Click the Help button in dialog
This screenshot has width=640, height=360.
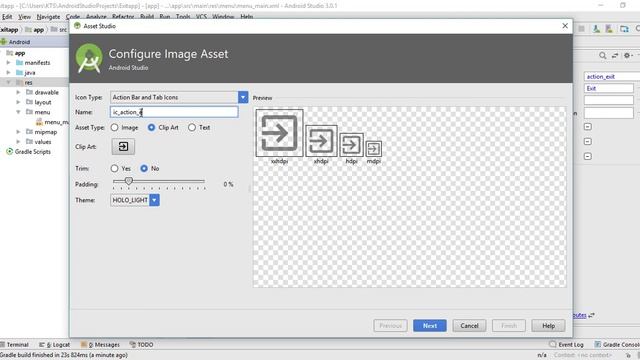pos(549,326)
